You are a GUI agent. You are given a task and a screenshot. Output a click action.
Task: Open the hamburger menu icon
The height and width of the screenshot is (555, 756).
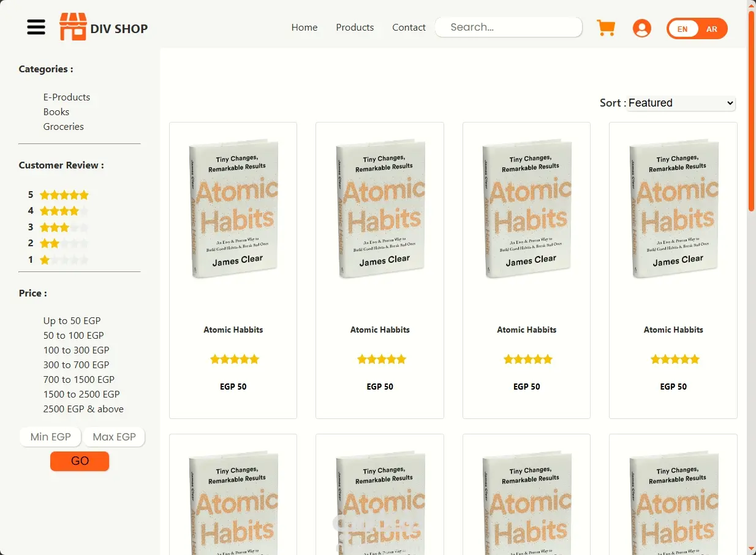(x=36, y=27)
